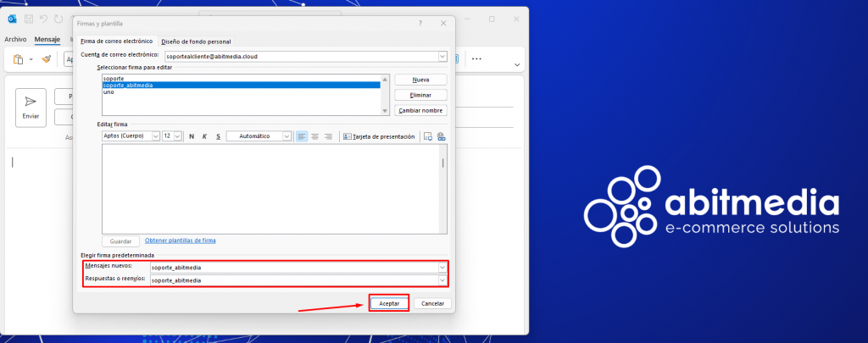Insert a picture into the signature
This screenshot has height=343, width=868.
pyautogui.click(x=428, y=136)
